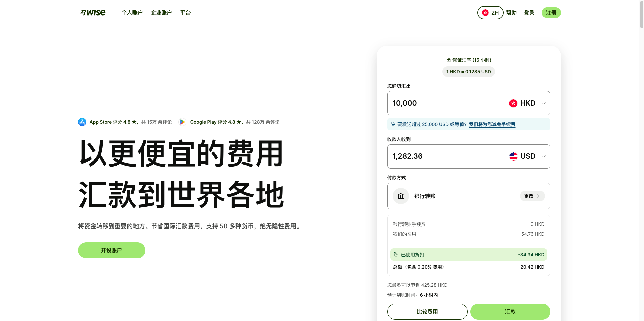Screen dimensions: 644x321
Task: Click 更改 to change payment method
Action: pyautogui.click(x=532, y=196)
